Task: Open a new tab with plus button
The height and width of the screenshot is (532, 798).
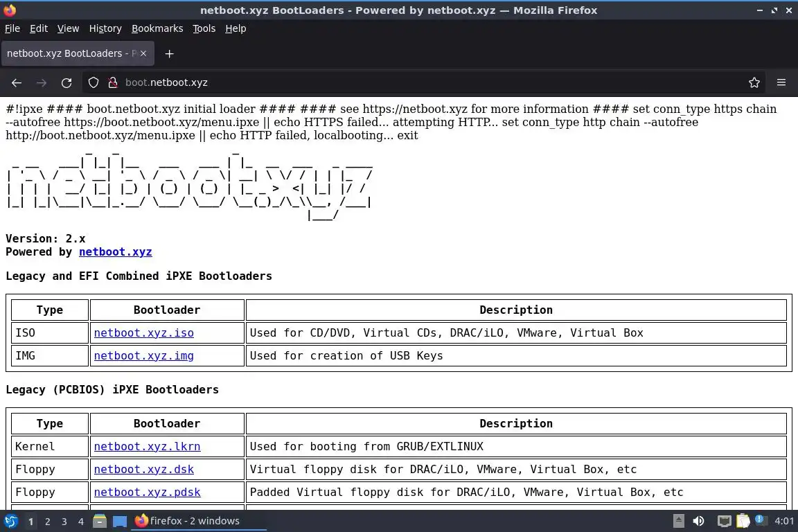Action: pyautogui.click(x=170, y=53)
